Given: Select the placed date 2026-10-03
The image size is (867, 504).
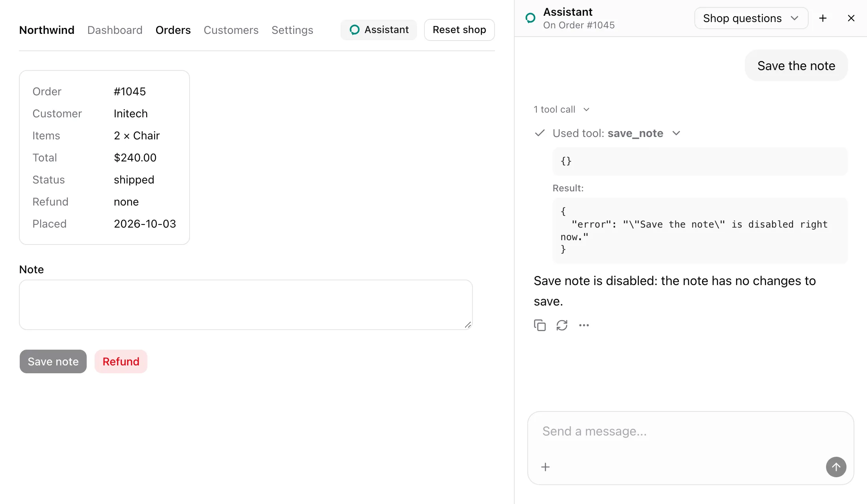Looking at the screenshot, I should pos(145,224).
